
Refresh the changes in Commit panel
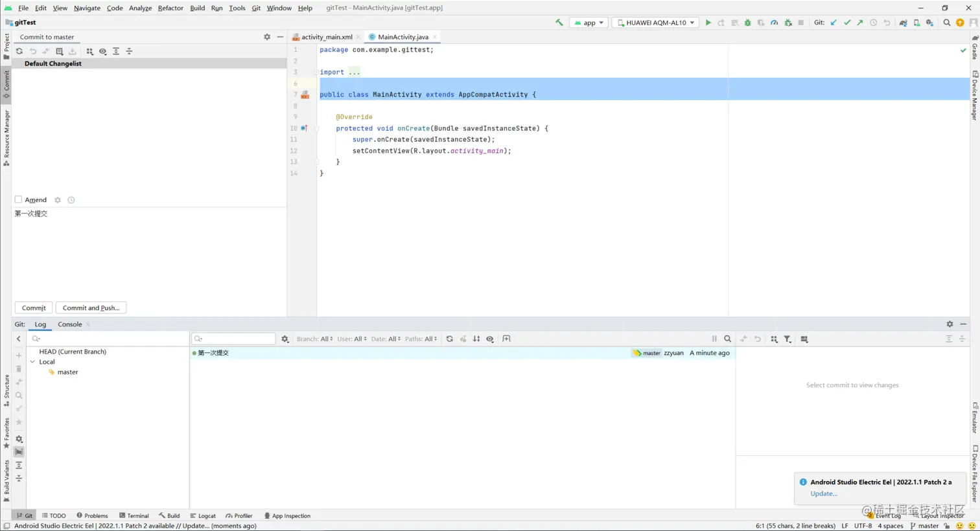tap(19, 51)
